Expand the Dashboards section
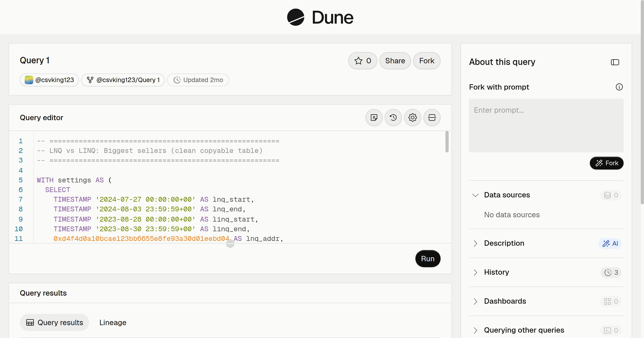Image resolution: width=644 pixels, height=338 pixels. pos(475,301)
